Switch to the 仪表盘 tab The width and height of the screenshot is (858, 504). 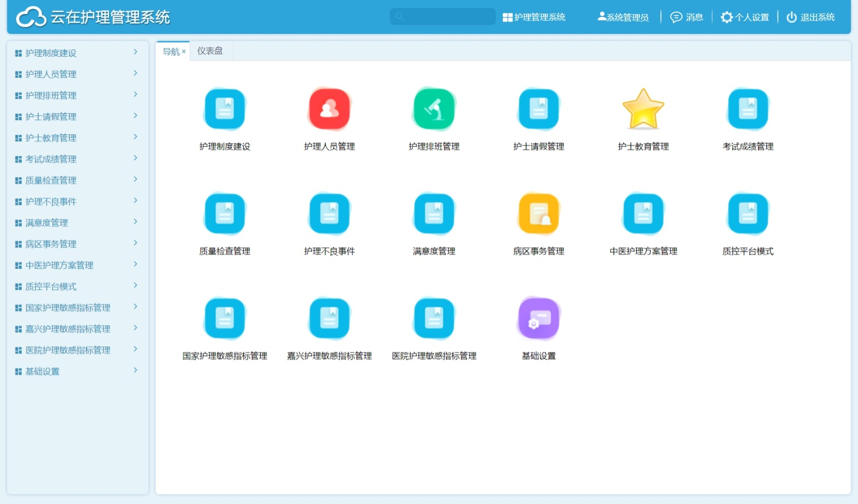(x=210, y=51)
